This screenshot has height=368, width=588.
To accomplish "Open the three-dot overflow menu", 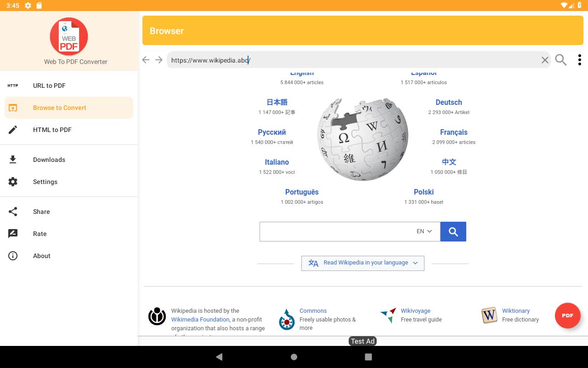I will click(579, 60).
